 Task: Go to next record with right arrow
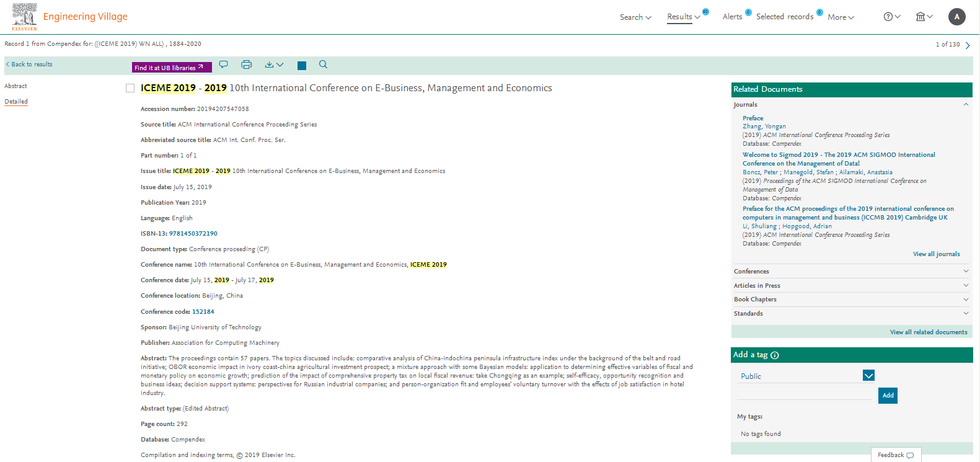tap(968, 45)
